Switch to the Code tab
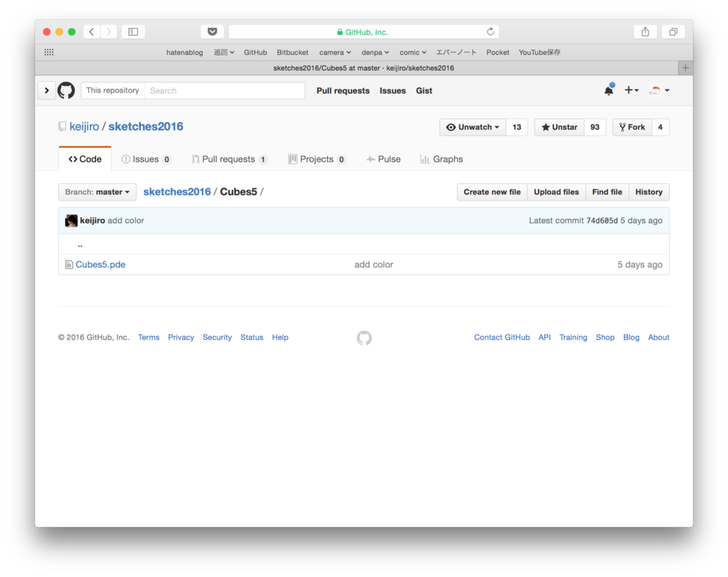This screenshot has height=577, width=728. pos(85,158)
